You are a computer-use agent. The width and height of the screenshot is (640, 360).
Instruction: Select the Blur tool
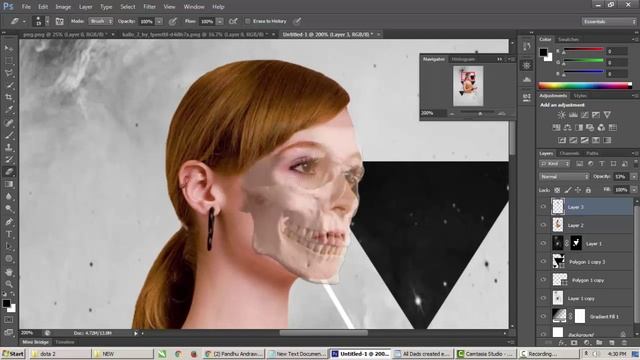(x=9, y=196)
